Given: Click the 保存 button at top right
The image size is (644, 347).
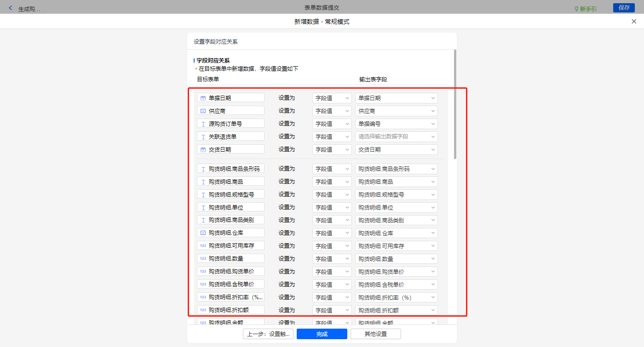Looking at the screenshot, I should tap(624, 8).
